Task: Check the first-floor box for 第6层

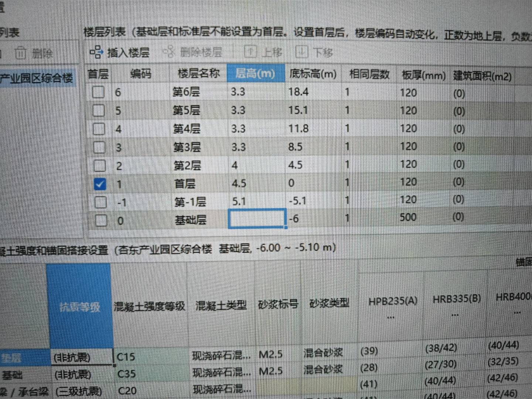Action: (x=98, y=92)
